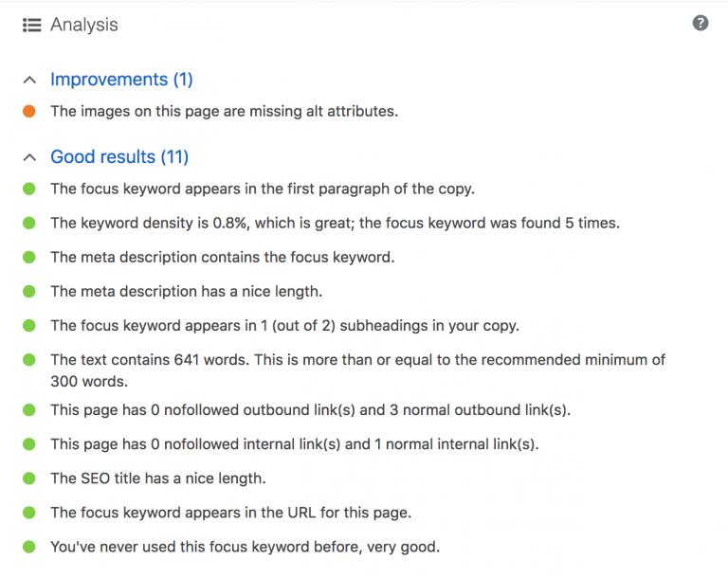Click green bullet beside subheadings result
Viewport: 728px width, 577px height.
(29, 325)
